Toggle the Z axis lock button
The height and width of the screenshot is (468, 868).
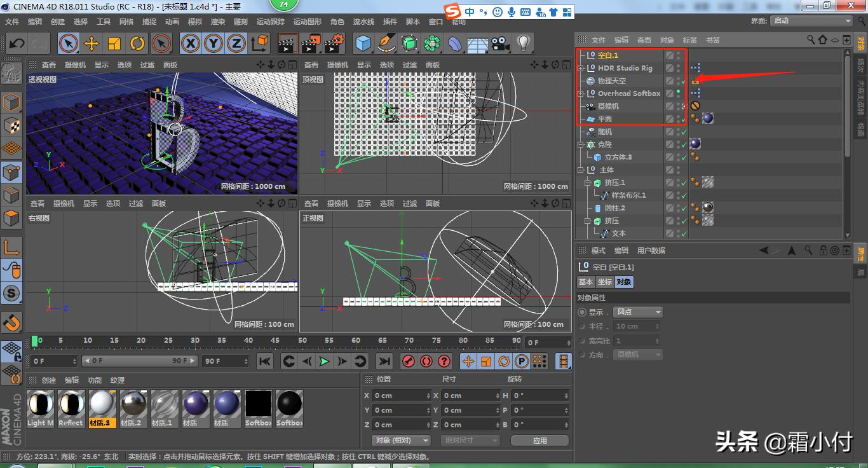(x=236, y=43)
